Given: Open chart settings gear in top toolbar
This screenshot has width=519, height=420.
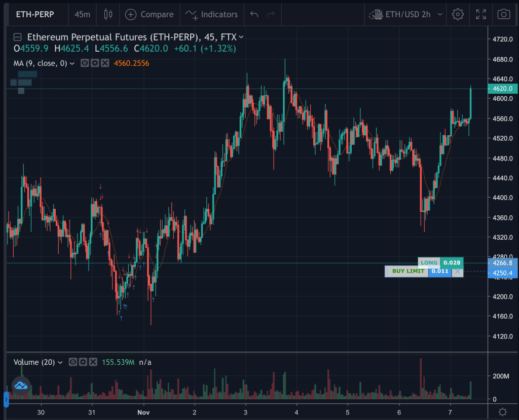Looking at the screenshot, I should click(458, 14).
